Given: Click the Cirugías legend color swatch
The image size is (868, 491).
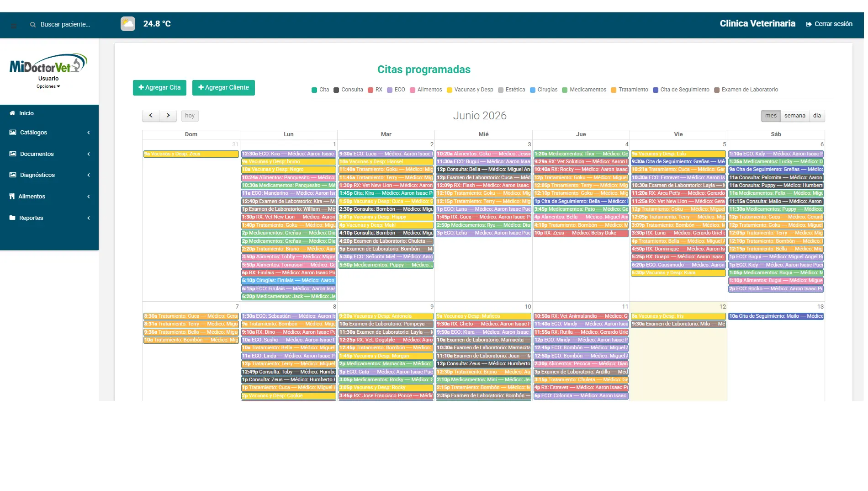Looking at the screenshot, I should [533, 90].
